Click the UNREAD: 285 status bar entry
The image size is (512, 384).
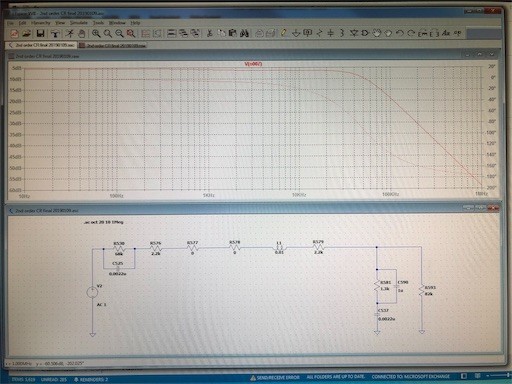(x=54, y=380)
